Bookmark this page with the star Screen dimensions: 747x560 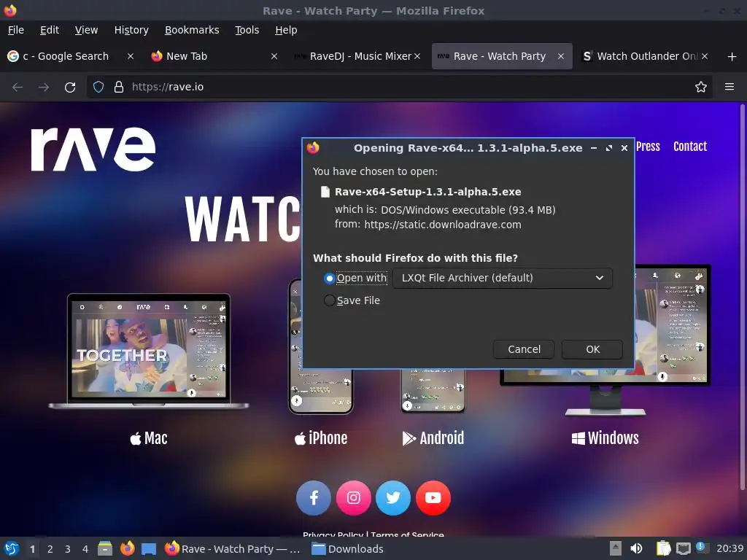coord(701,87)
